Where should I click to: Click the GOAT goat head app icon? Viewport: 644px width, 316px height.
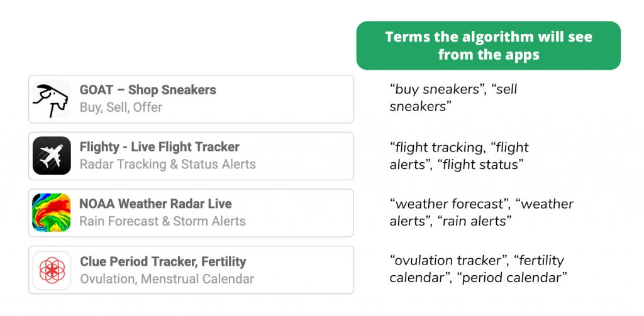click(52, 99)
